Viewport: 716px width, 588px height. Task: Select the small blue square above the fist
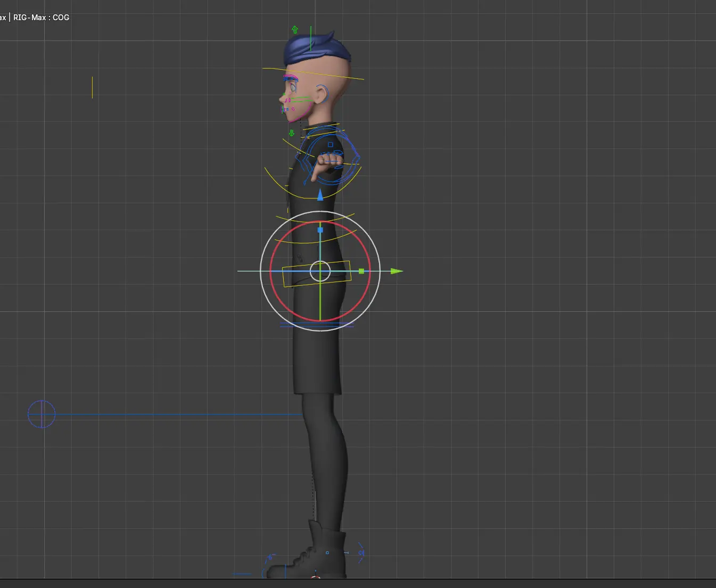tap(330, 144)
